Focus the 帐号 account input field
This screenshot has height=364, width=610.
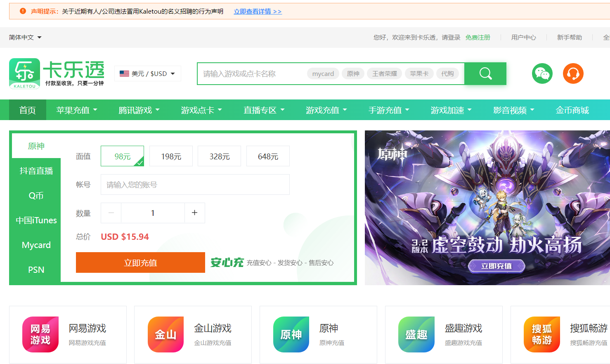[195, 184]
